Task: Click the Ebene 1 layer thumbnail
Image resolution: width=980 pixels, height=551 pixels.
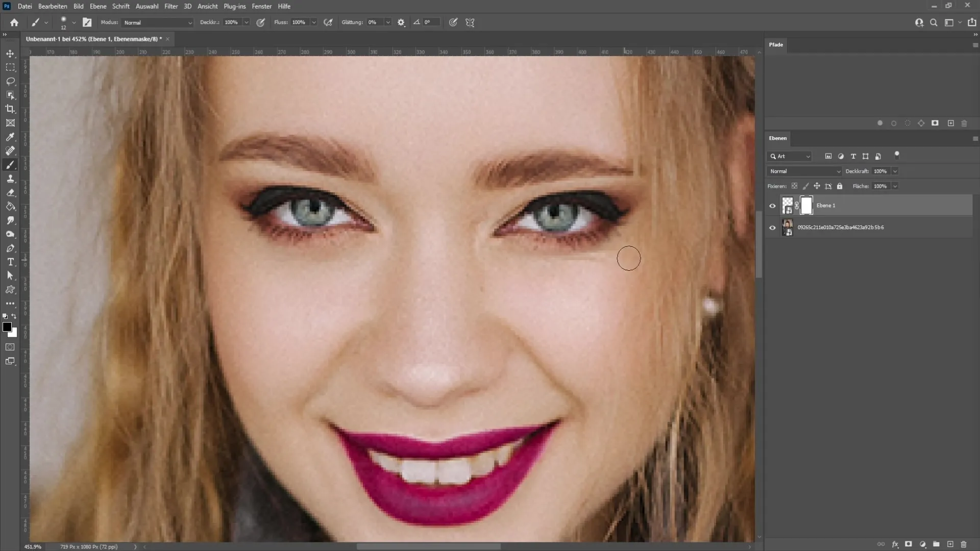Action: click(x=788, y=205)
